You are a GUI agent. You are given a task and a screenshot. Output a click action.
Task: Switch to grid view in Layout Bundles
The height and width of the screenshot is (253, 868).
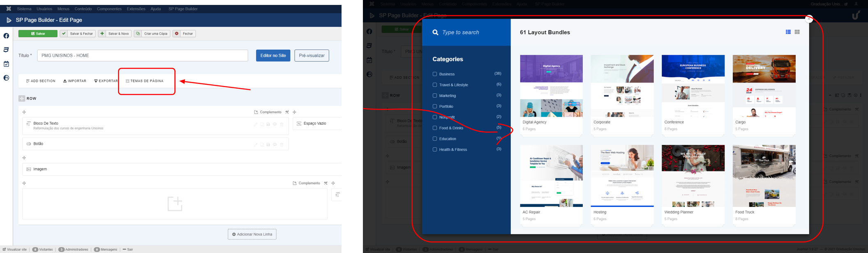797,32
